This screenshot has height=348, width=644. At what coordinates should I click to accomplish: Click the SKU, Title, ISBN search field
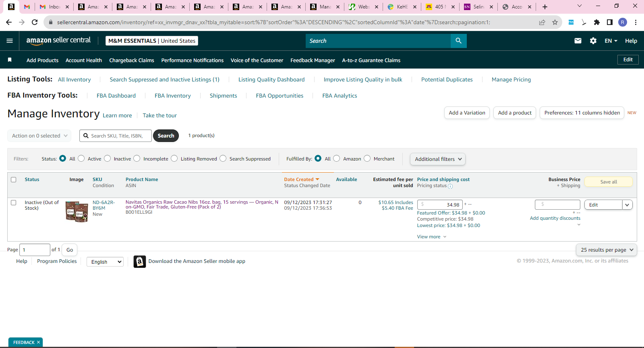116,136
